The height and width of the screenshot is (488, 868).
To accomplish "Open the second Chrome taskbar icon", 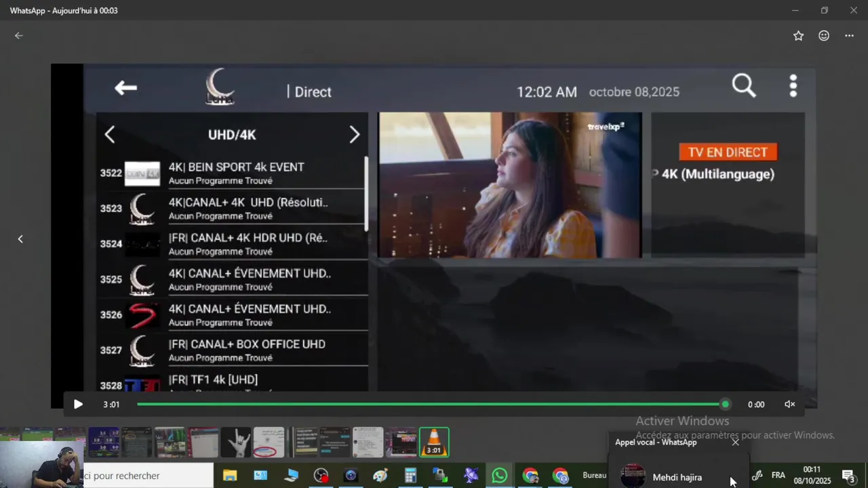I will click(560, 476).
